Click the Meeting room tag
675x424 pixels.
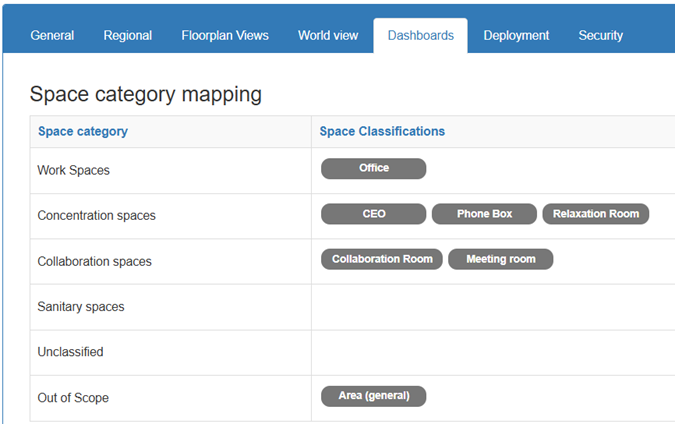[x=501, y=259]
